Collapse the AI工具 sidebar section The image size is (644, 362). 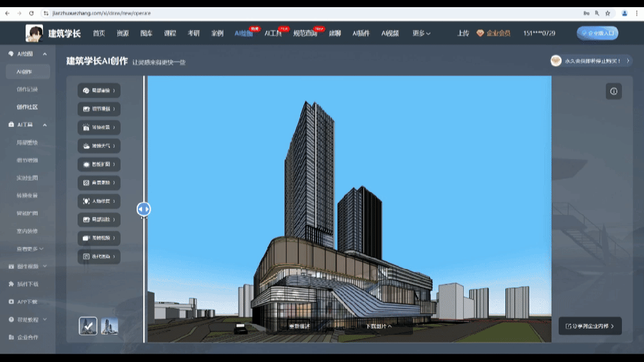[x=45, y=125]
